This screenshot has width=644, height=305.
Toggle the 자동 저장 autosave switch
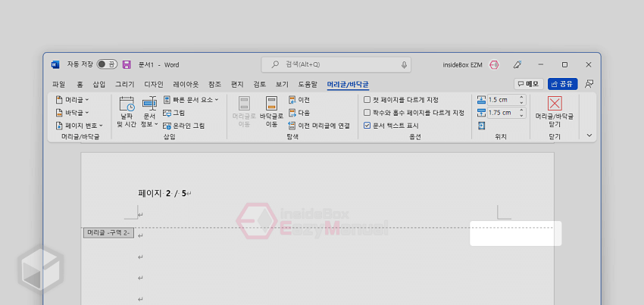tap(107, 64)
